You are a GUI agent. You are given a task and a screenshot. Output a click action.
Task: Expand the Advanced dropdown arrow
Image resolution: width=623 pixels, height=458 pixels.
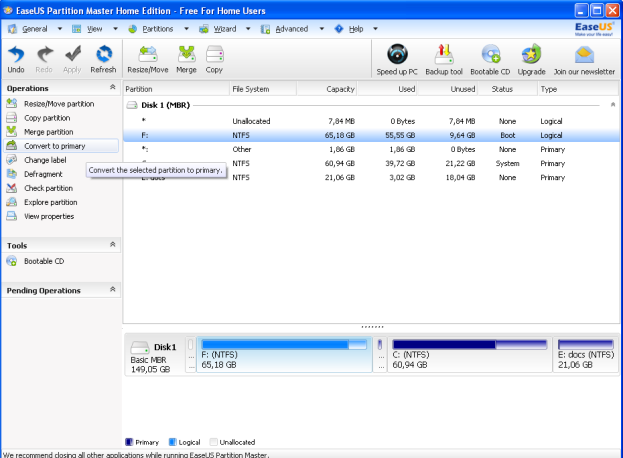click(x=321, y=29)
